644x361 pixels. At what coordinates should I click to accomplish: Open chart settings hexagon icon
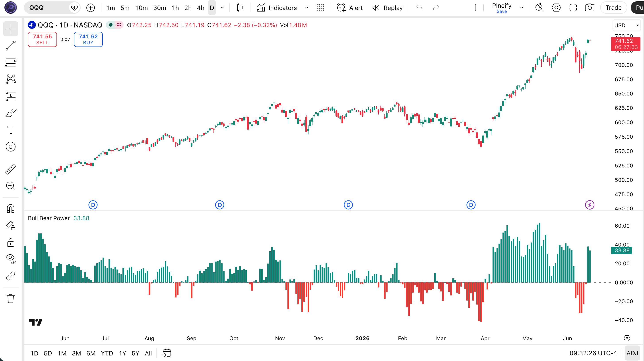click(556, 8)
